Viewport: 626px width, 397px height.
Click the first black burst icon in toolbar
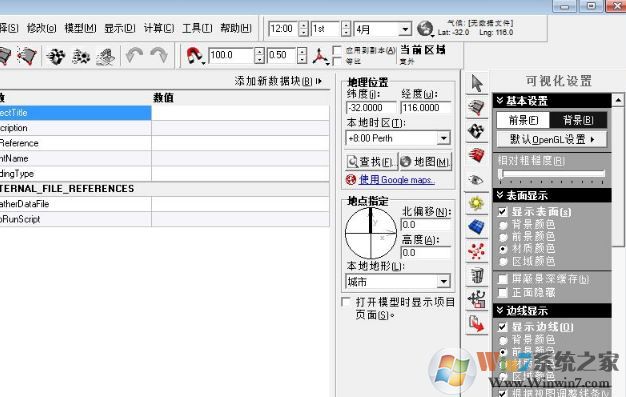55,56
